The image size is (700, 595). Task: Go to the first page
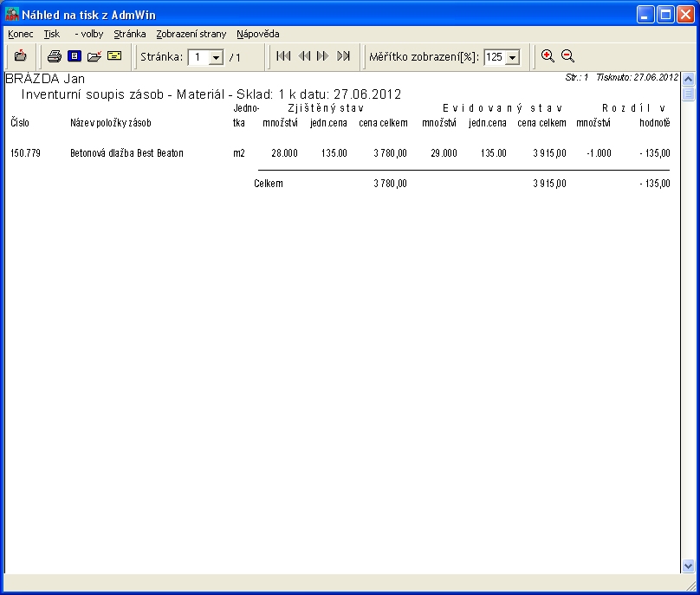283,56
